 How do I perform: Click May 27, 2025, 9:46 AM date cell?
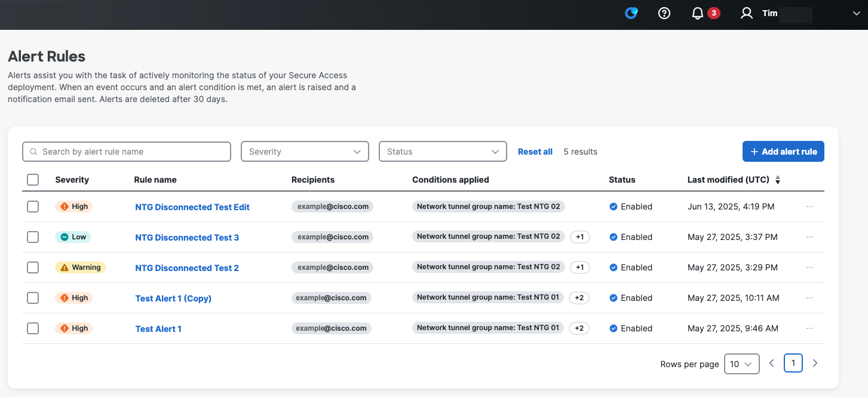pos(733,328)
